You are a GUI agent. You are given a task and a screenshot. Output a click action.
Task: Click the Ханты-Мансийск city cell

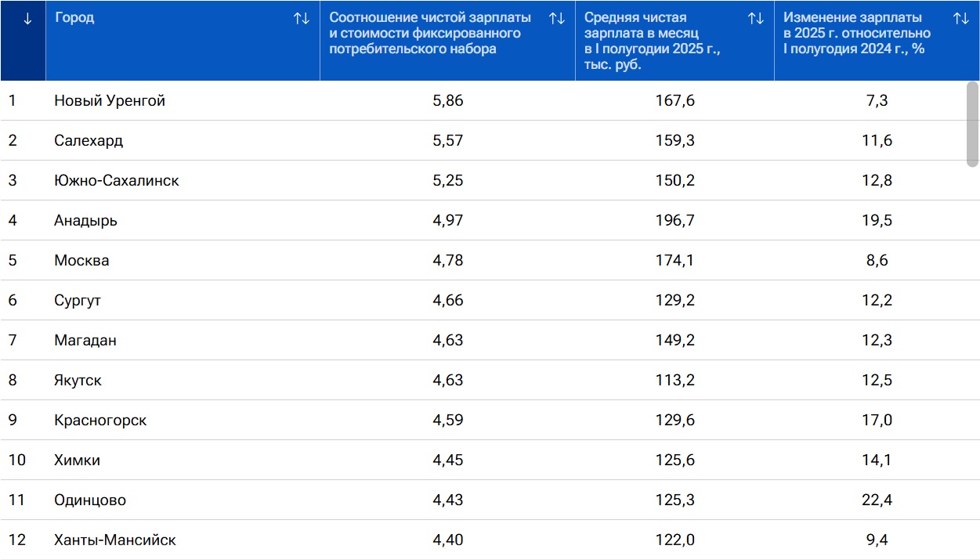point(115,540)
